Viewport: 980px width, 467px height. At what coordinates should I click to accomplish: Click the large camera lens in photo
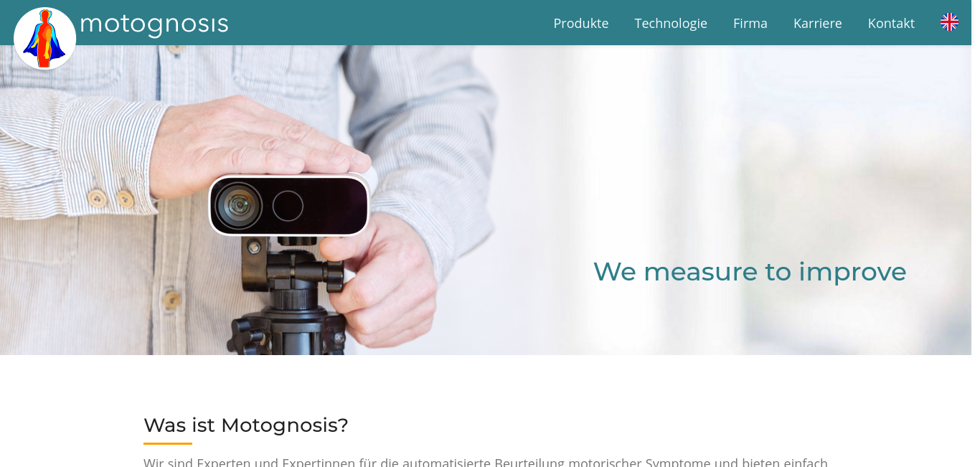(x=236, y=205)
